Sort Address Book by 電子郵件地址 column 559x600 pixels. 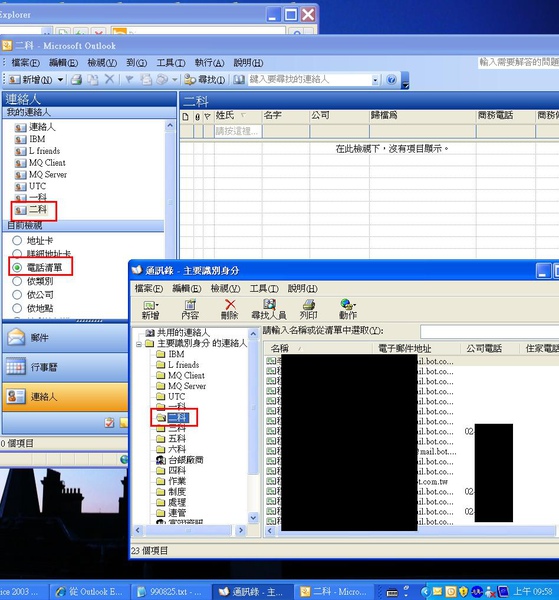[417, 348]
